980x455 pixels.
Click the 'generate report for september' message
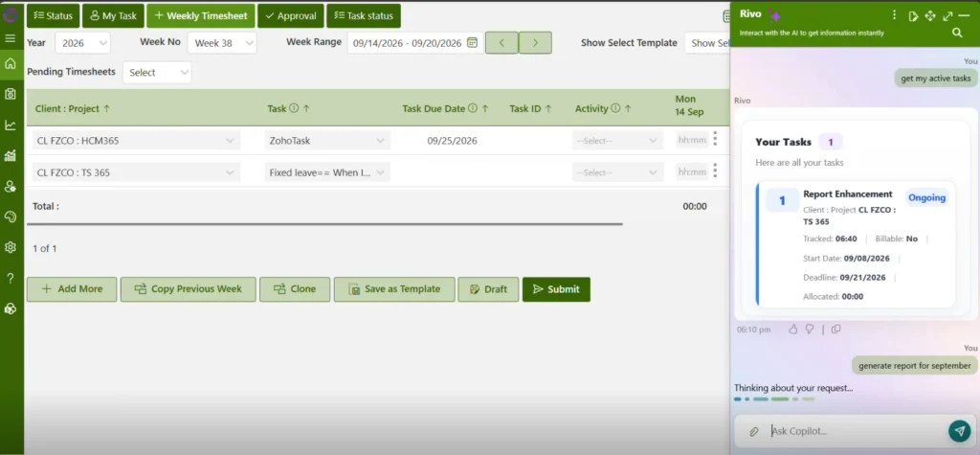914,366
